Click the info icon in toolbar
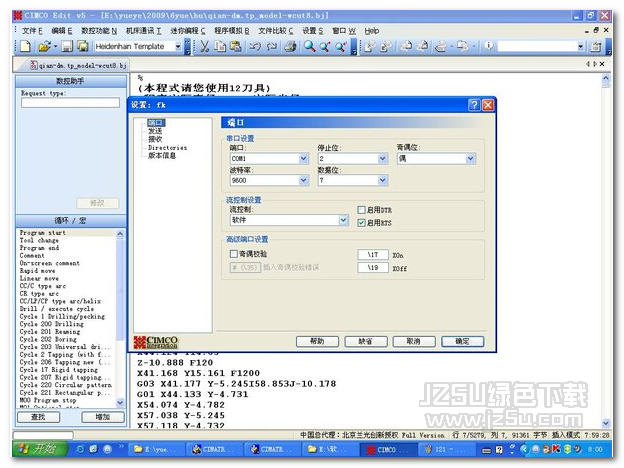 [489, 46]
